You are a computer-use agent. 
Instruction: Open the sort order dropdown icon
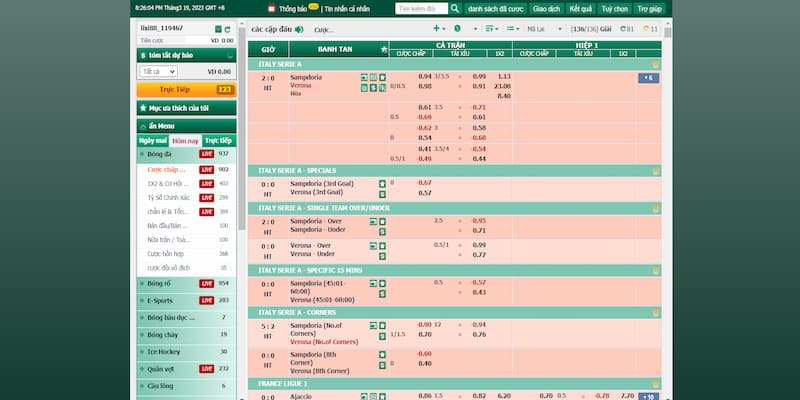(x=492, y=29)
